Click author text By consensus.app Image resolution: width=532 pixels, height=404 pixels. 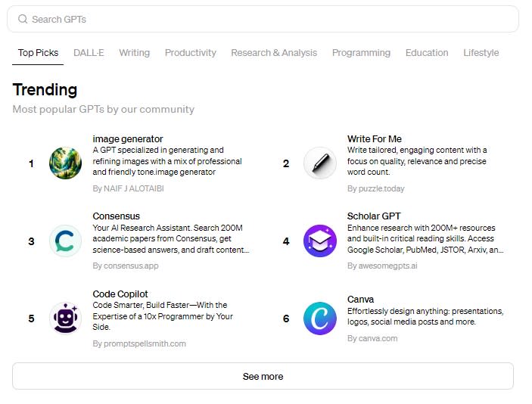pos(126,266)
